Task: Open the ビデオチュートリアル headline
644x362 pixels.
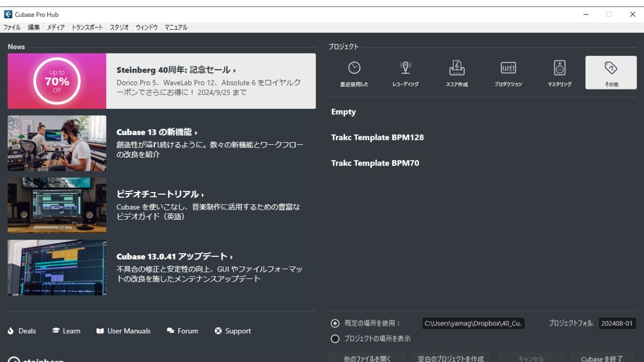Action: point(160,194)
